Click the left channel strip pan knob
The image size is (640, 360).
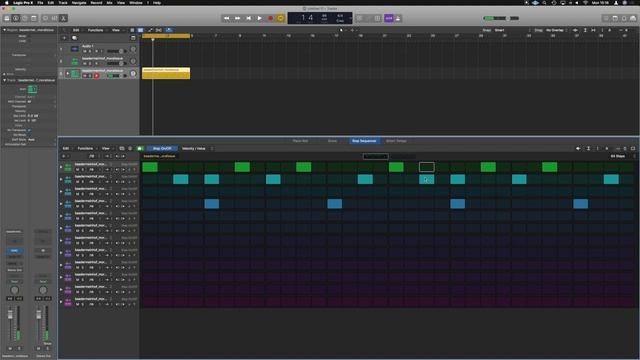point(14,290)
